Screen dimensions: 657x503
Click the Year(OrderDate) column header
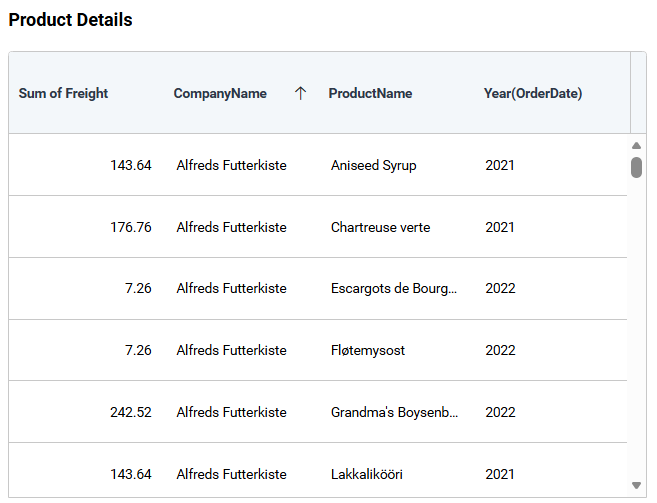(x=532, y=94)
